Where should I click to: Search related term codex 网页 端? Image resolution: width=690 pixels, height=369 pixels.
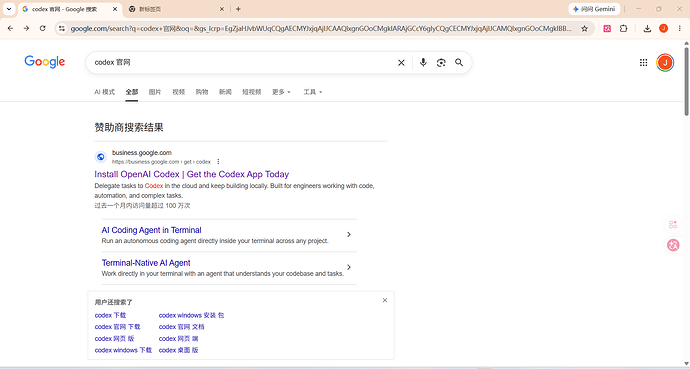point(179,339)
